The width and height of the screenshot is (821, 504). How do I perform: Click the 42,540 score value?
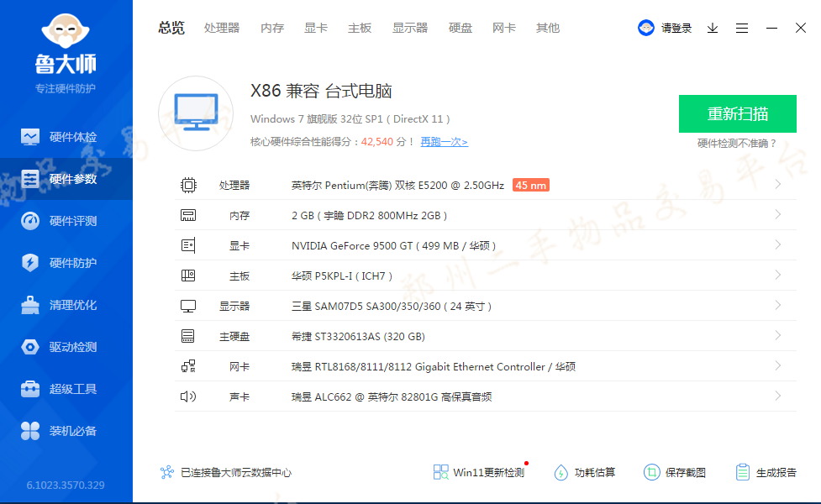click(377, 142)
